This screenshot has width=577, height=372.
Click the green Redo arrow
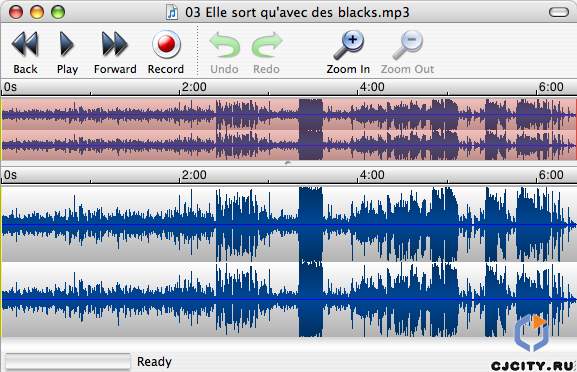[x=267, y=45]
